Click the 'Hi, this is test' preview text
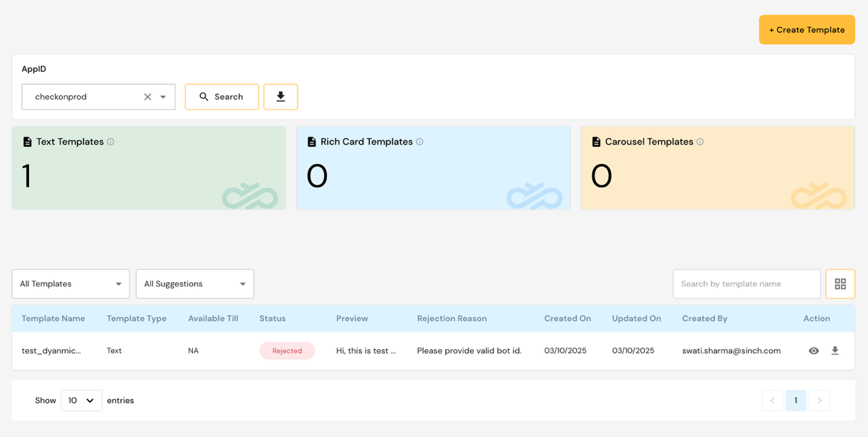 point(366,351)
